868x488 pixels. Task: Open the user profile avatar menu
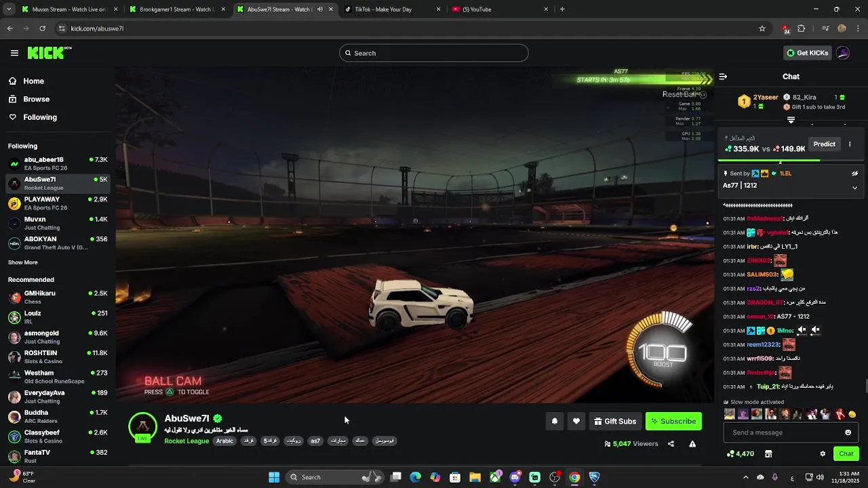coord(843,53)
